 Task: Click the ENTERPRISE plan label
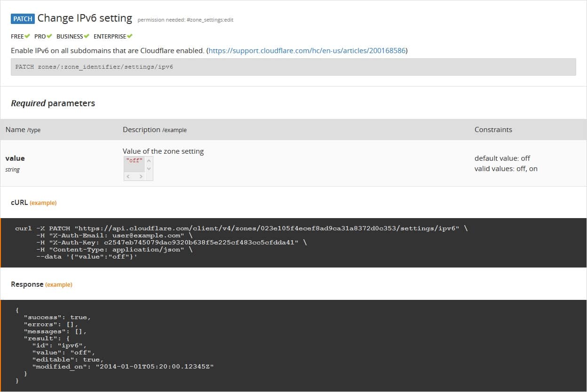coord(110,36)
